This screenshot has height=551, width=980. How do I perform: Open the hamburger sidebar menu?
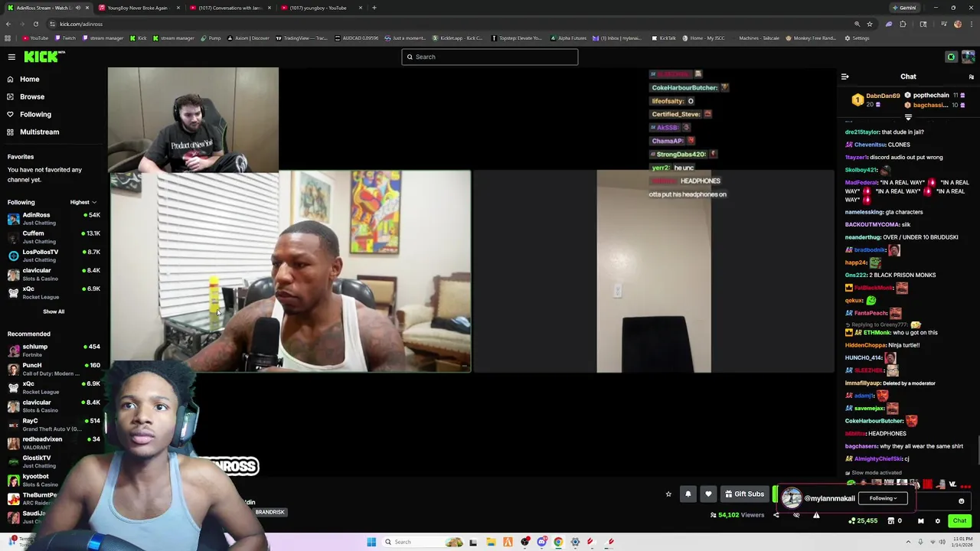(11, 57)
